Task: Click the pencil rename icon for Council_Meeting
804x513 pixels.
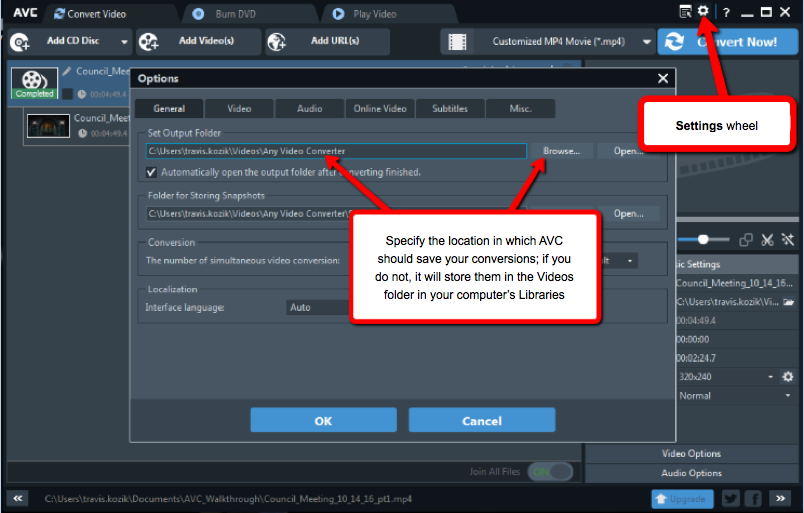Action: pos(67,71)
